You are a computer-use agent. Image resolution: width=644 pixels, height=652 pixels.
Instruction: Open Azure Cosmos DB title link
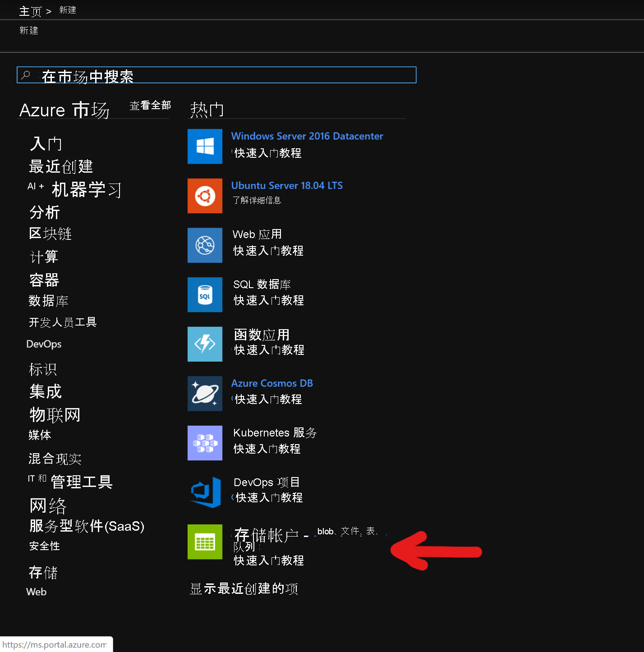pos(272,383)
